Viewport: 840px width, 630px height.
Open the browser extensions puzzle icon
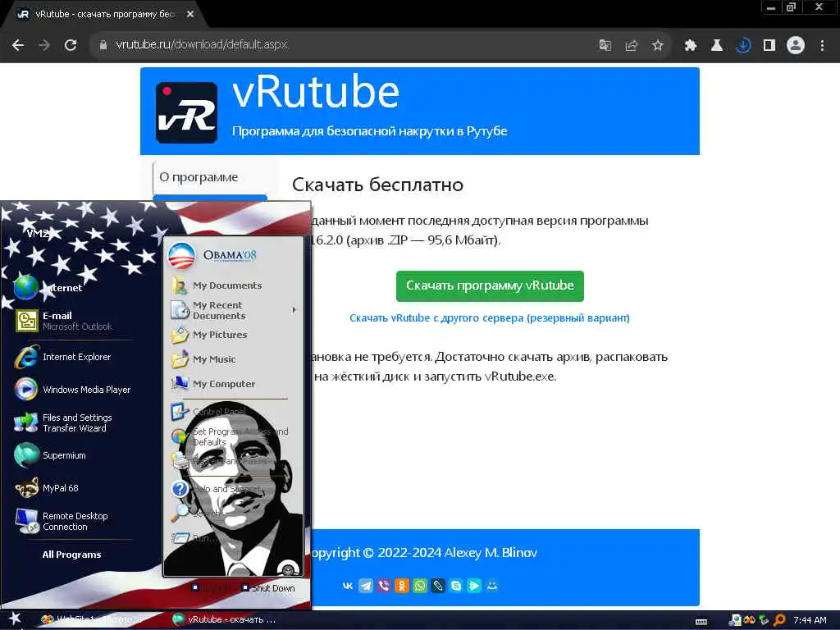pyautogui.click(x=690, y=46)
